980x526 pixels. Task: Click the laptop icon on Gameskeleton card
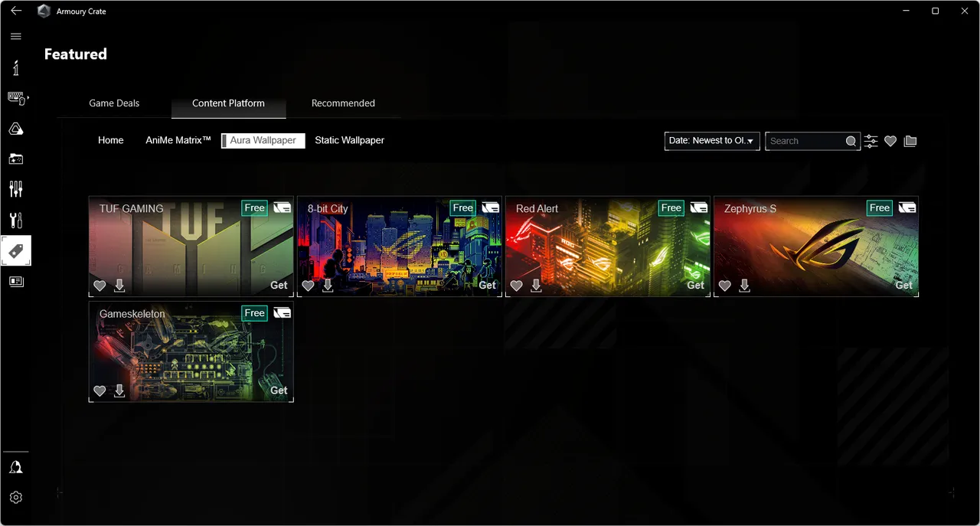pos(282,312)
